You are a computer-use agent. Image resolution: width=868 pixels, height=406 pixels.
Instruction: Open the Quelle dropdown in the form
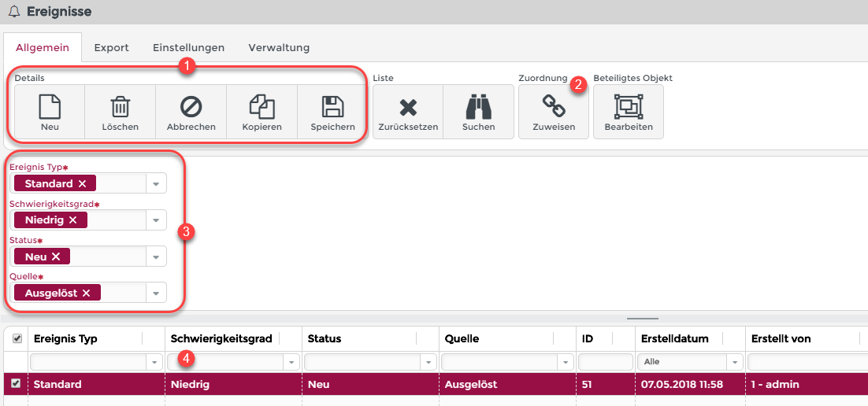click(x=155, y=293)
